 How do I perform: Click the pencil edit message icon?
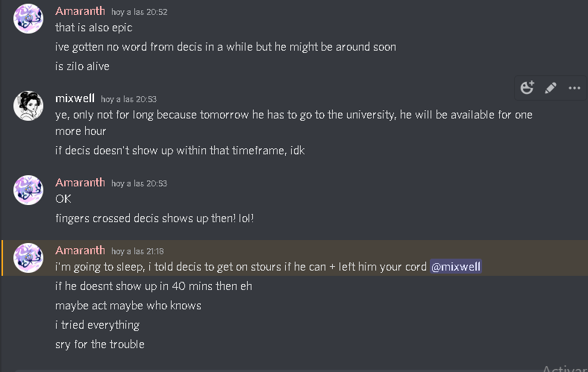[551, 88]
